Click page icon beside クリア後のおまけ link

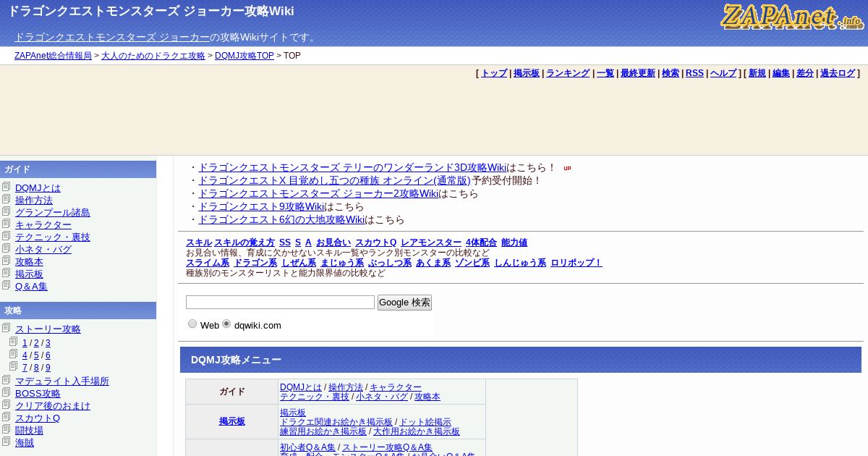tap(7, 405)
